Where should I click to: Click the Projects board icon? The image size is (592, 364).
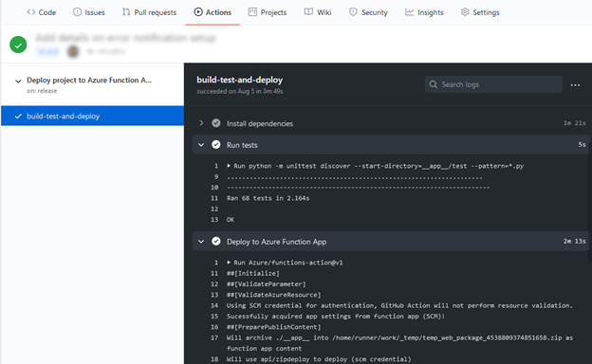(252, 12)
